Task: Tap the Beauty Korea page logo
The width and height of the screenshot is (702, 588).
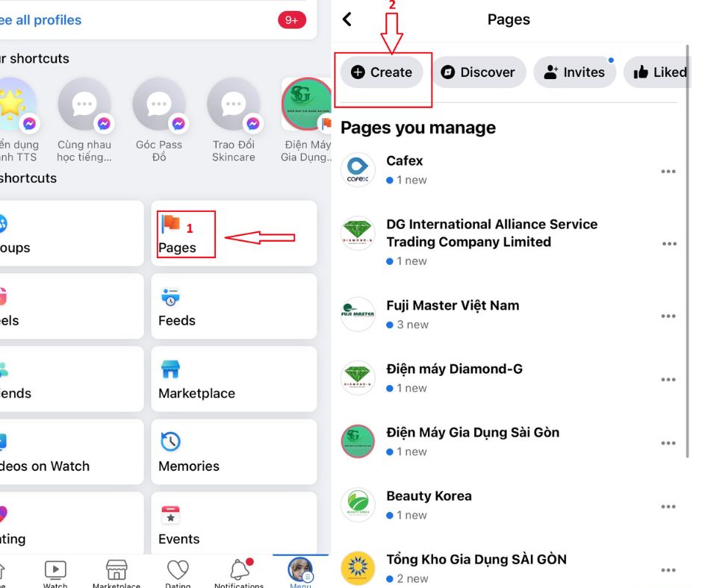Action: point(358,504)
